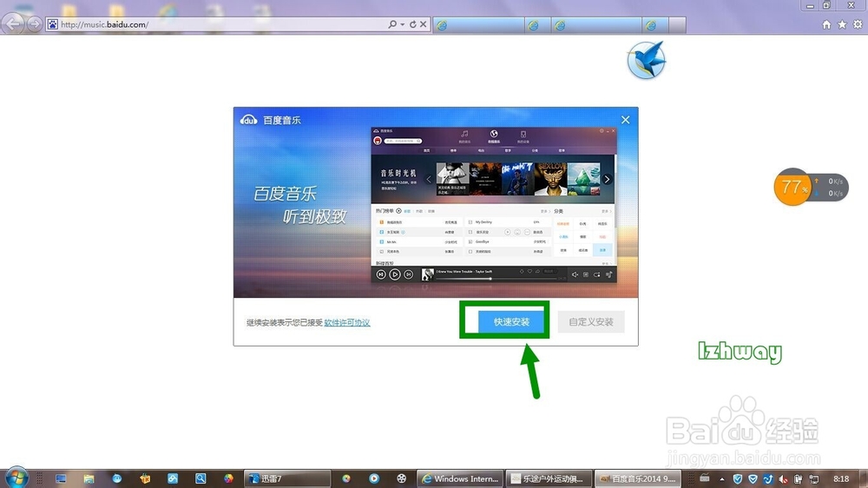Go back with the browser Back arrow

(x=13, y=23)
